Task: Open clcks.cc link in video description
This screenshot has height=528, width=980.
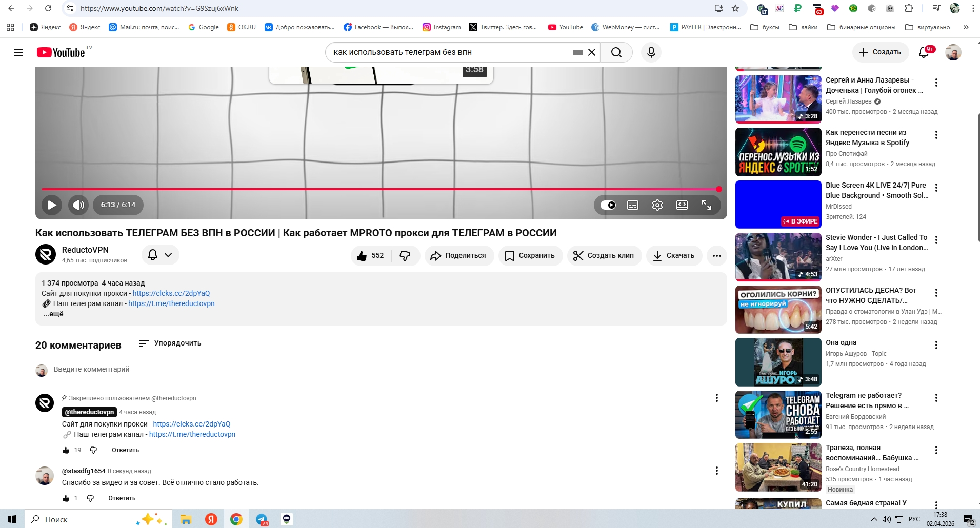Action: pyautogui.click(x=171, y=293)
